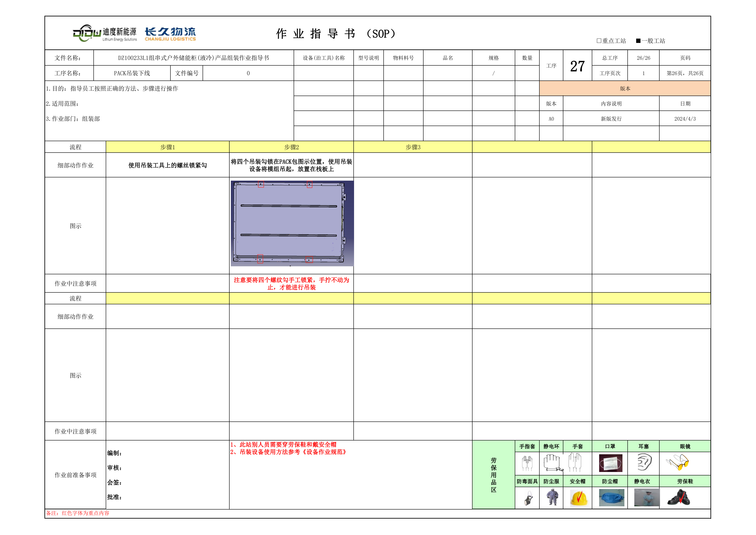Click the large process number 27

click(577, 66)
